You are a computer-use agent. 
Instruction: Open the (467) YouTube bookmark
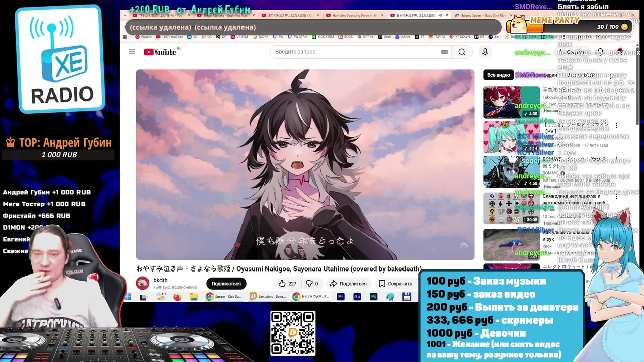click(x=169, y=37)
